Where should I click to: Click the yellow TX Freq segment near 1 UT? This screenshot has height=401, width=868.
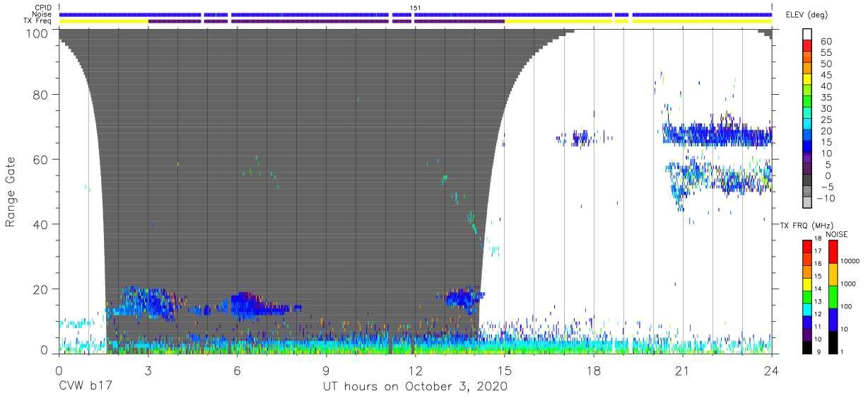pyautogui.click(x=104, y=21)
